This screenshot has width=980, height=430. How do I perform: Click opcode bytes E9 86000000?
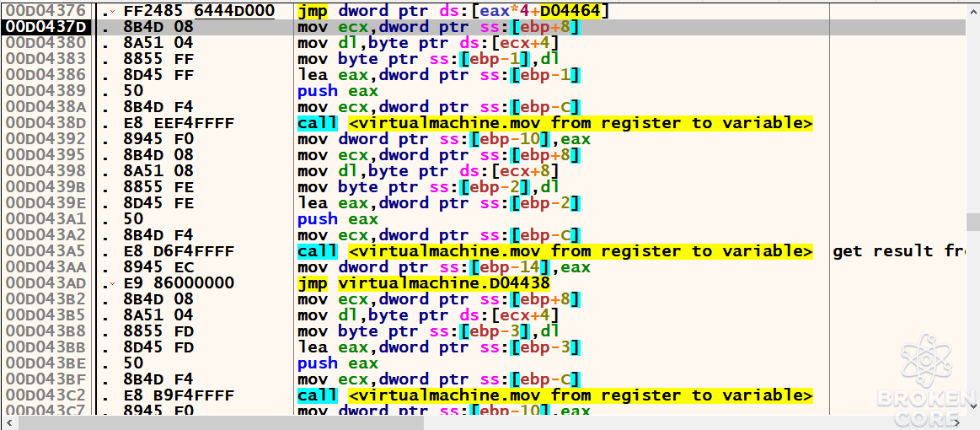pos(178,283)
